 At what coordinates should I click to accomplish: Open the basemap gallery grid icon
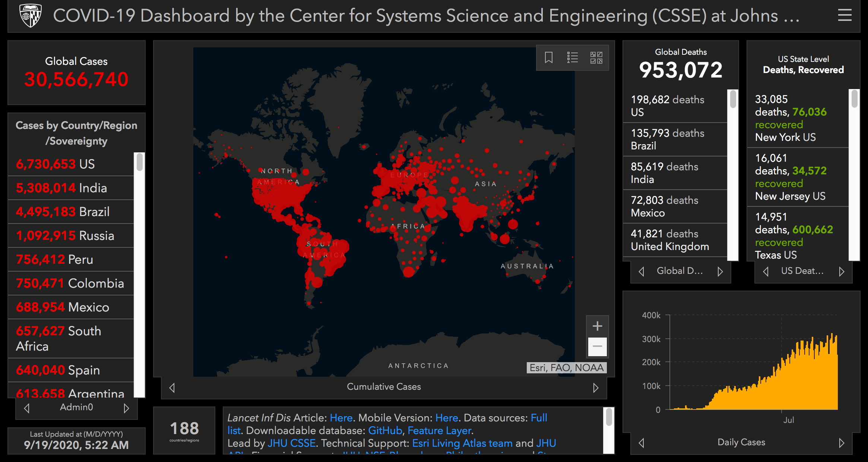click(x=596, y=58)
